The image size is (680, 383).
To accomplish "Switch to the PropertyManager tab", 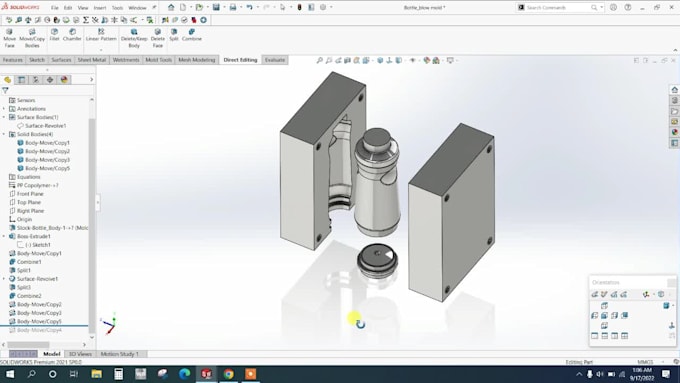I will (x=22, y=80).
